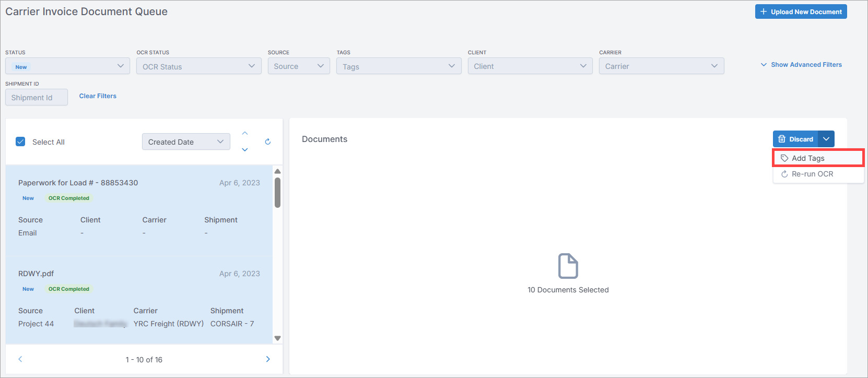The height and width of the screenshot is (378, 868).
Task: Sort documents descending with down chevron
Action: tap(245, 150)
